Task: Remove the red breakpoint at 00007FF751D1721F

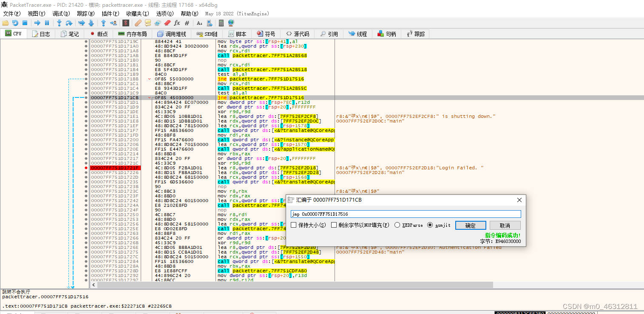Action: pos(86,168)
